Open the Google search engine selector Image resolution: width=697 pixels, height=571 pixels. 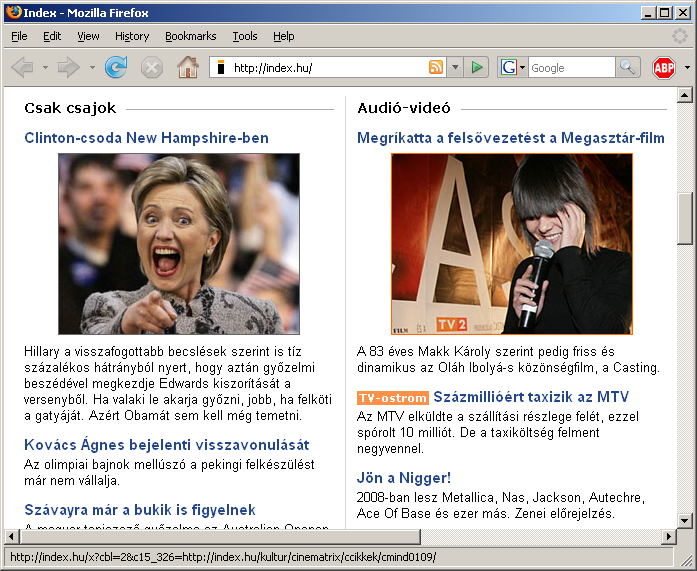tap(512, 68)
